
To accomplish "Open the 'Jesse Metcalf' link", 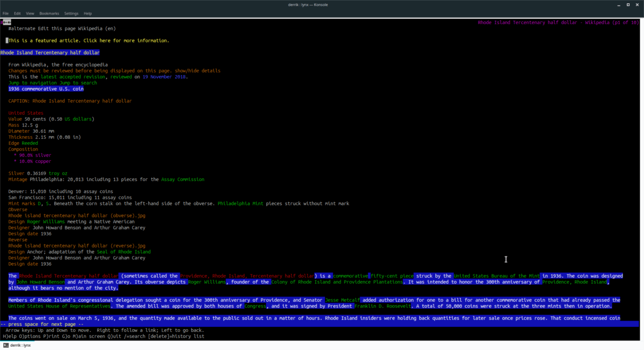I will pos(342,300).
